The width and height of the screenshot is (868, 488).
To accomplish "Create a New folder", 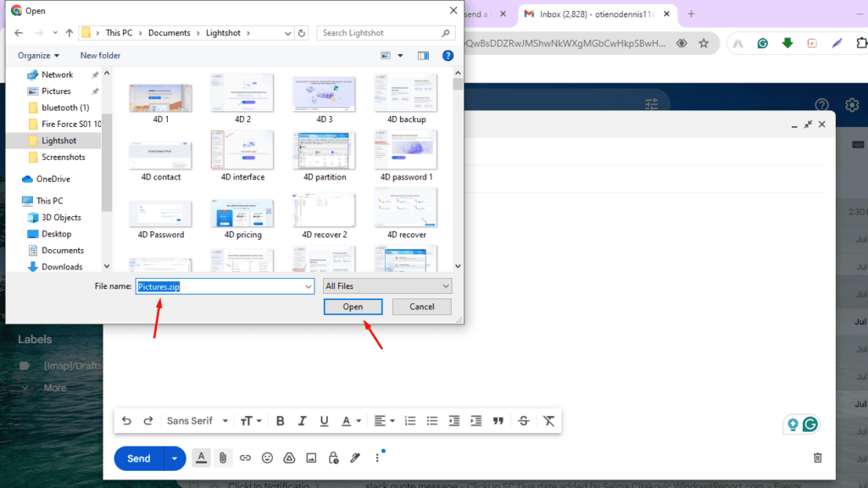I will coord(100,55).
